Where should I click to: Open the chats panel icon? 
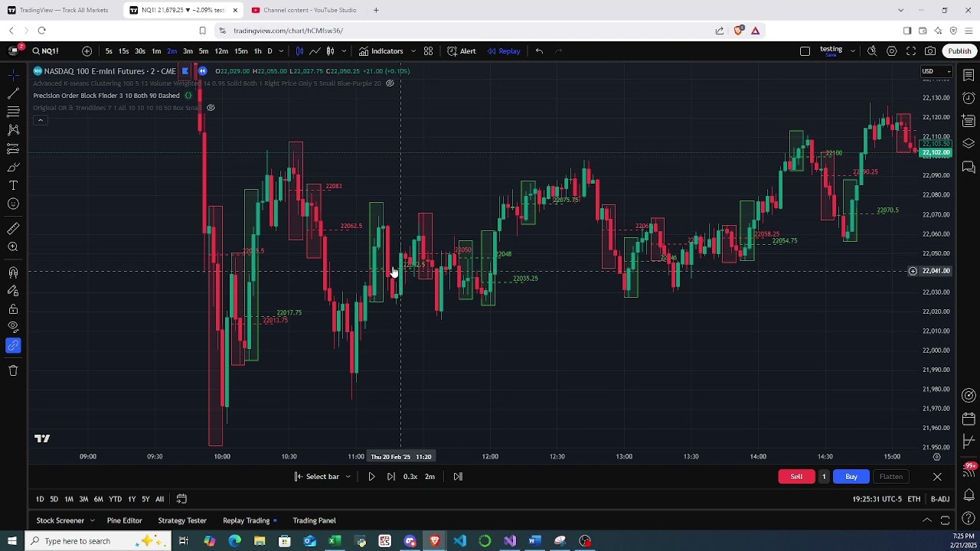tap(969, 167)
